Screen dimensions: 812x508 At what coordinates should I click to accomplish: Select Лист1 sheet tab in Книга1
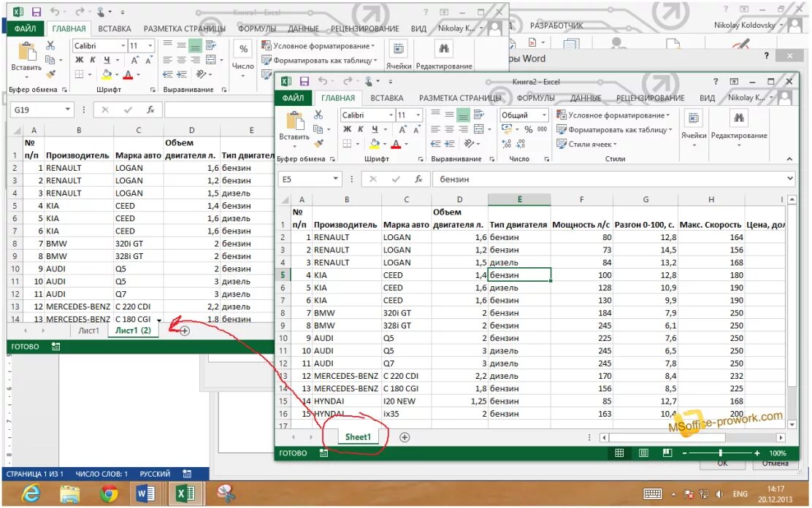coord(88,331)
